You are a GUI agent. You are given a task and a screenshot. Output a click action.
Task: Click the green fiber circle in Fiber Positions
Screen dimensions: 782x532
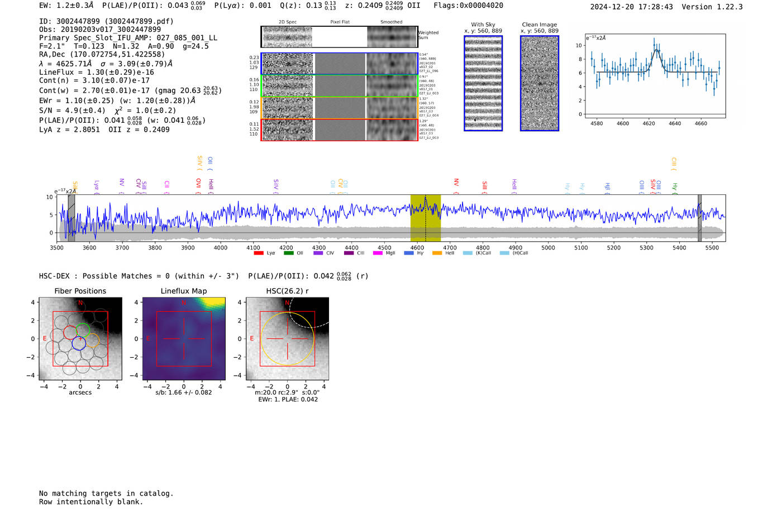click(83, 330)
